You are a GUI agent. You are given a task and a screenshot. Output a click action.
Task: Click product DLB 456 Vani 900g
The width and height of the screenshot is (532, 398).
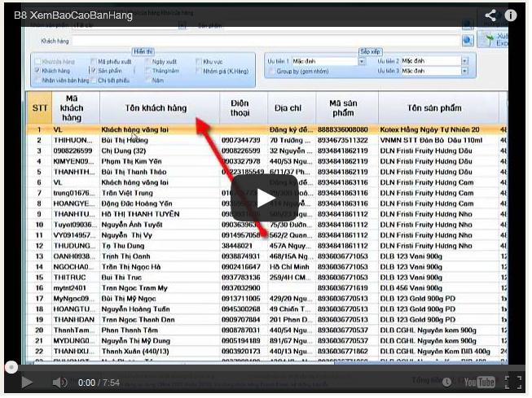pyautogui.click(x=413, y=290)
